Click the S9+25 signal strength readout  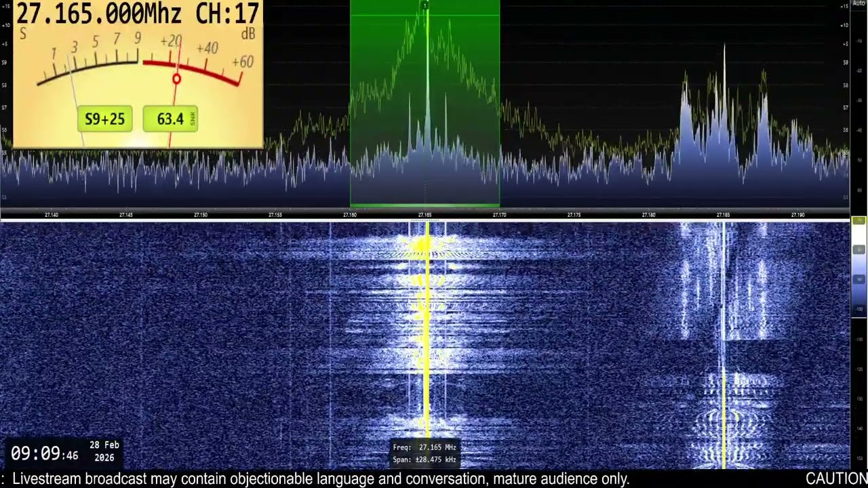tap(104, 119)
